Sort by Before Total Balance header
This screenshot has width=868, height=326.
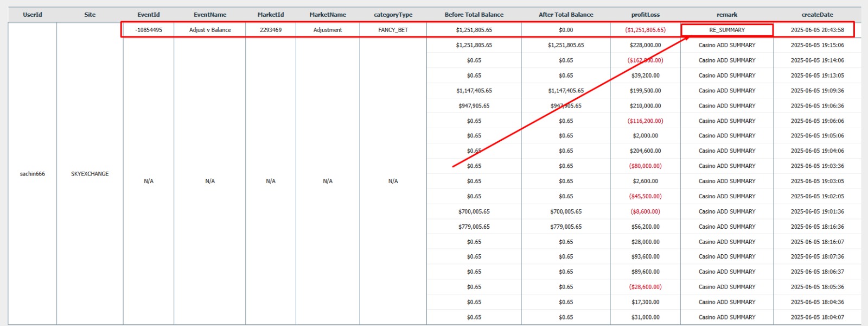pyautogui.click(x=474, y=15)
